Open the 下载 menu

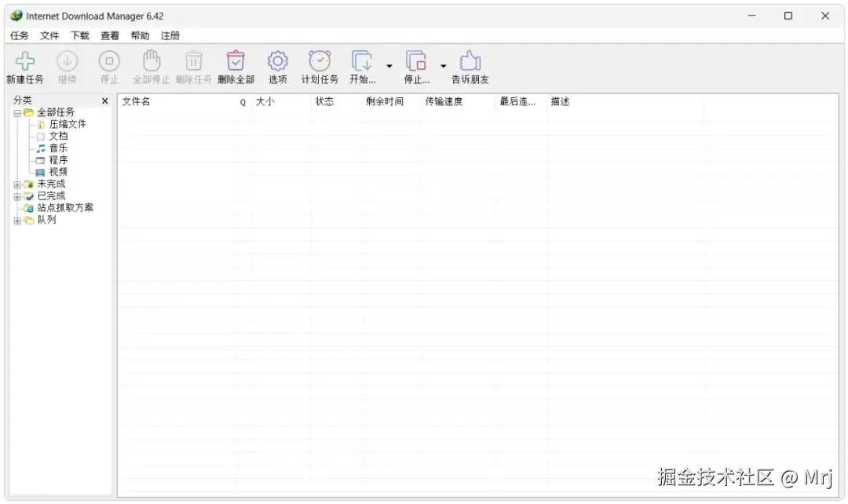coord(79,35)
